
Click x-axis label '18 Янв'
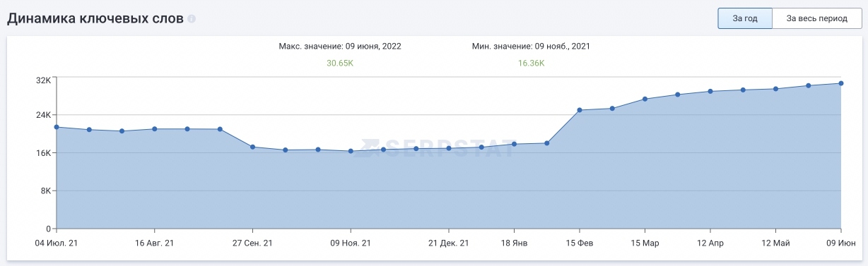pos(514,243)
